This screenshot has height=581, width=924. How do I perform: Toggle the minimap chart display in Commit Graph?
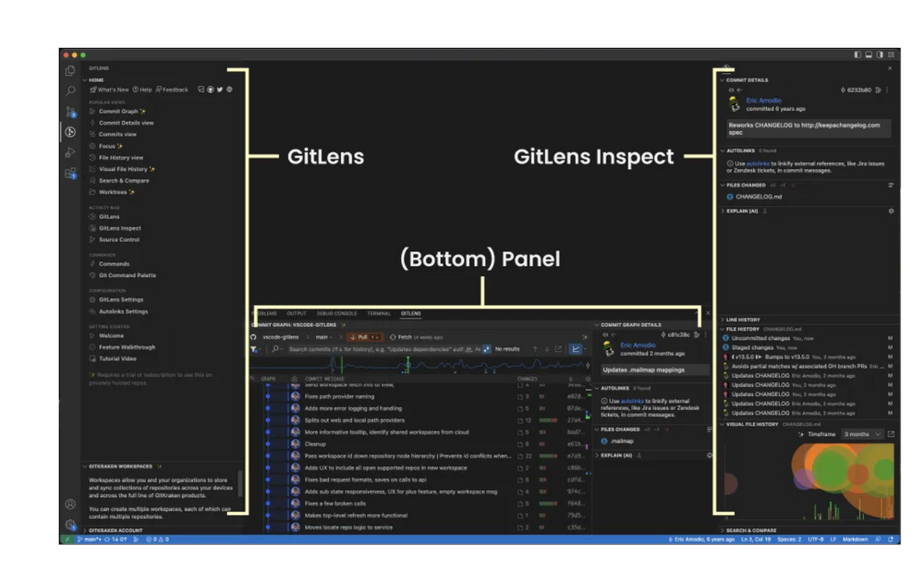(x=576, y=348)
